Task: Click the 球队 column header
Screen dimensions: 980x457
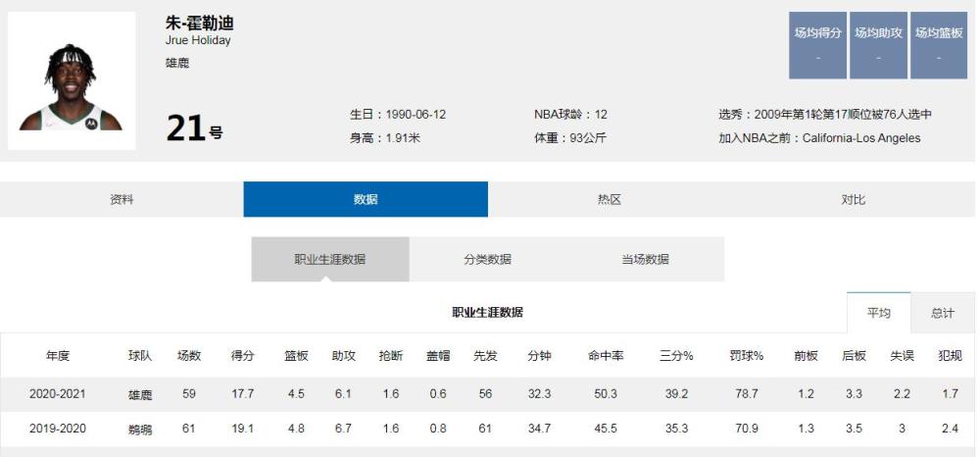Action: pos(140,356)
